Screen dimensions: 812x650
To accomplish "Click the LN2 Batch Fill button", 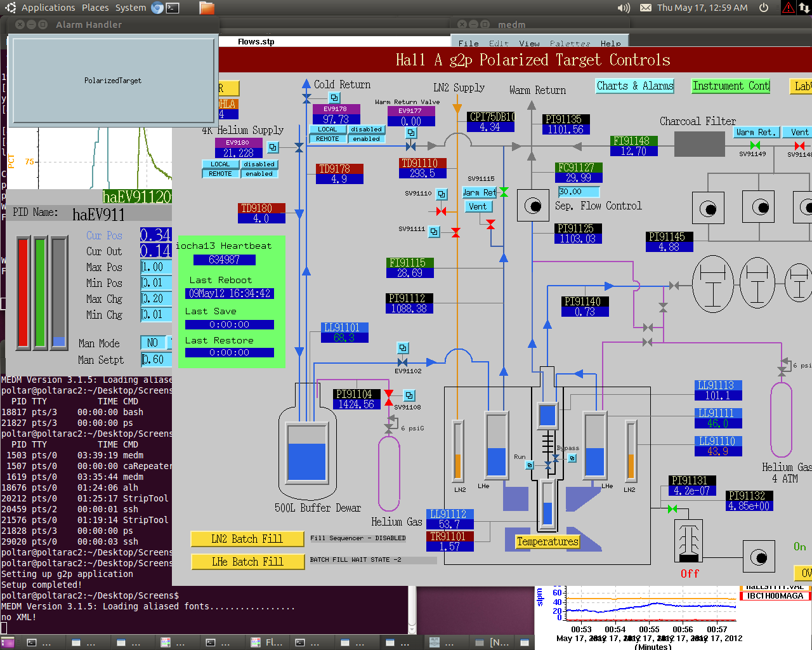I will coord(247,539).
